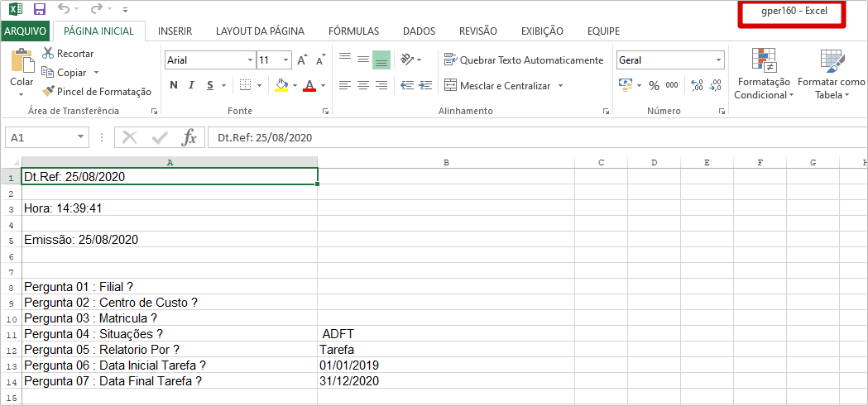Toggle Quebrar Texto Automaticamente
This screenshot has width=868, height=406.
(x=524, y=60)
